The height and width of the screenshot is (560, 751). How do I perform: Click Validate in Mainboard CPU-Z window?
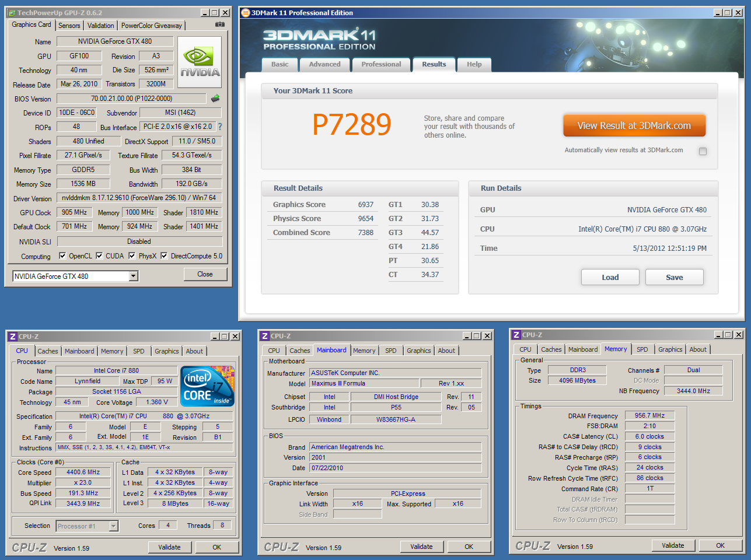click(421, 547)
